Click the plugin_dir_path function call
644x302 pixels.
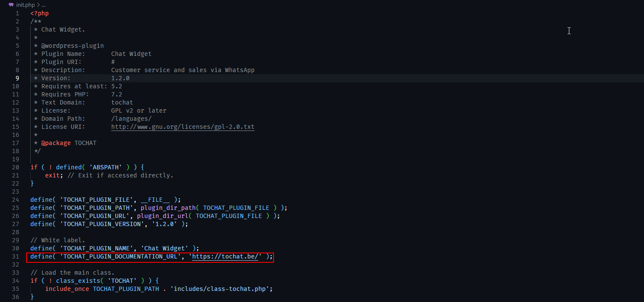[x=168, y=208]
